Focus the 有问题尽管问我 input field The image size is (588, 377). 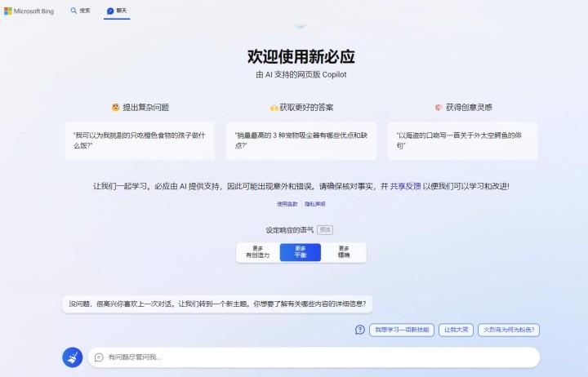(x=314, y=357)
